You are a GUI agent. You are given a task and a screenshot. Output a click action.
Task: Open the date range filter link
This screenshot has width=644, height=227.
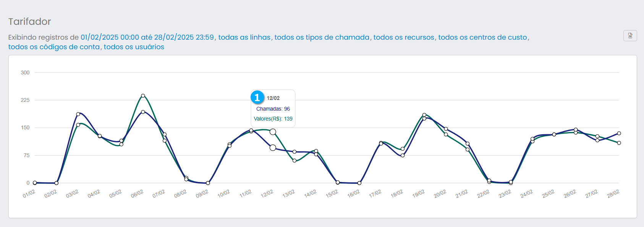click(147, 37)
